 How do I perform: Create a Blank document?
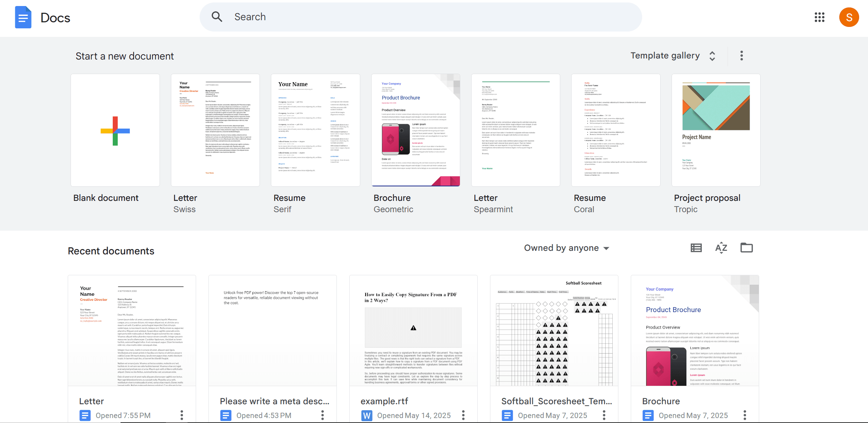[115, 130]
